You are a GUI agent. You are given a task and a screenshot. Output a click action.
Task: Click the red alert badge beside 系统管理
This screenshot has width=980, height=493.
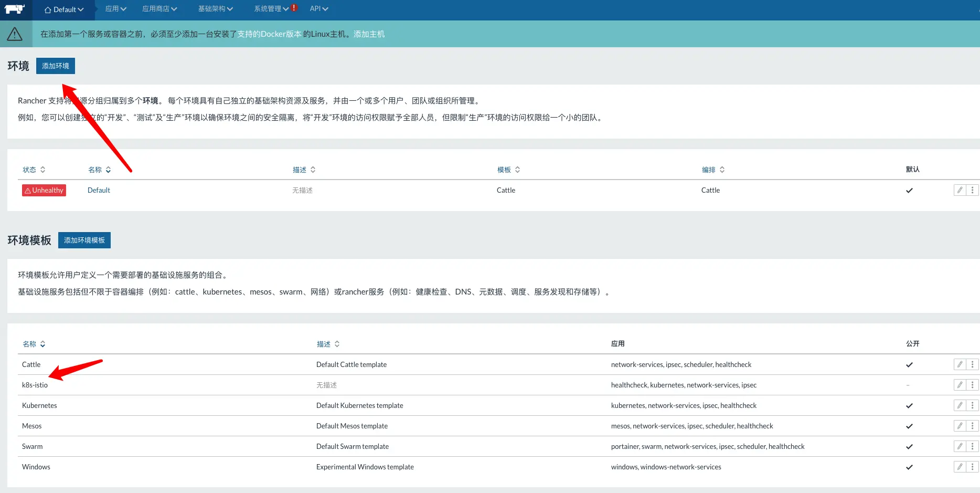[294, 8]
